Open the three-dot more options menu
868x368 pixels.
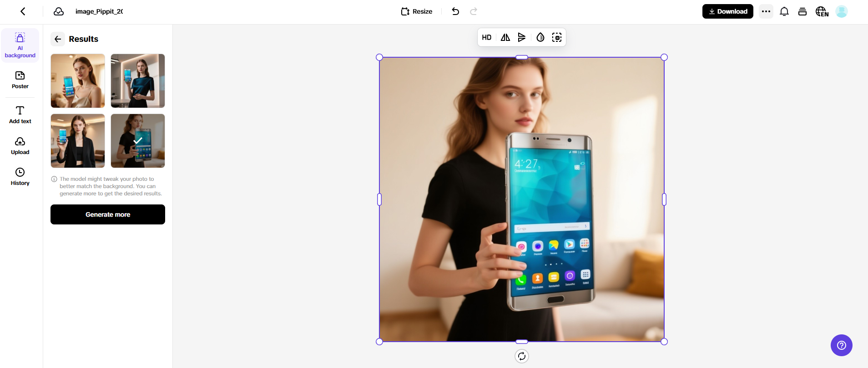click(x=766, y=11)
